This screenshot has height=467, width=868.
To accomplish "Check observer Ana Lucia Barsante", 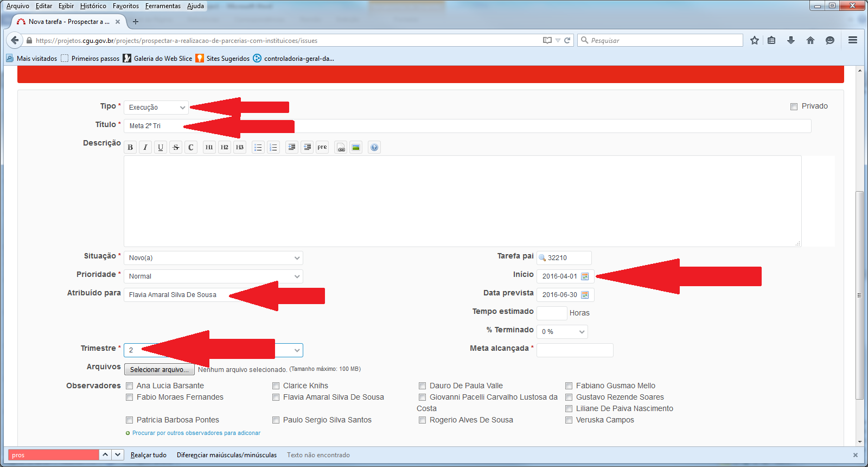I will coord(130,386).
